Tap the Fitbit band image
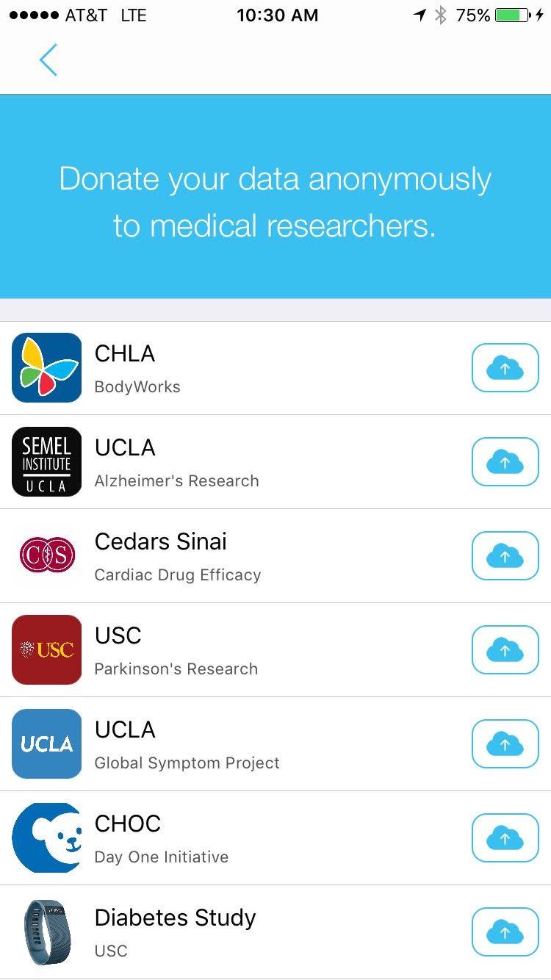551x980 pixels. tap(47, 932)
